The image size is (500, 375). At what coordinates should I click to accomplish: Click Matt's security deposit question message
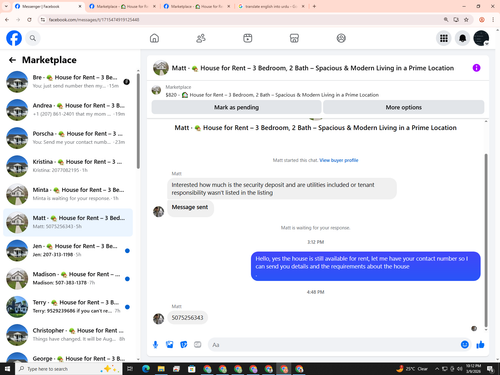click(282, 189)
